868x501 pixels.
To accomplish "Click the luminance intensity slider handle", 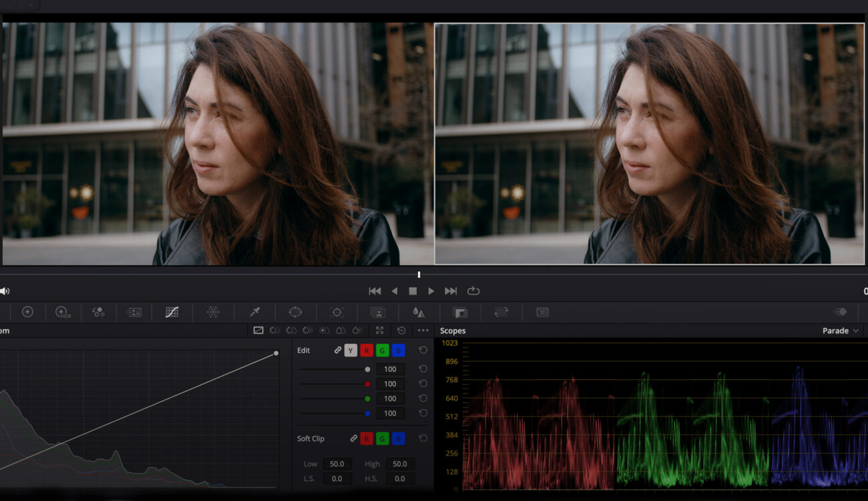I will [367, 369].
